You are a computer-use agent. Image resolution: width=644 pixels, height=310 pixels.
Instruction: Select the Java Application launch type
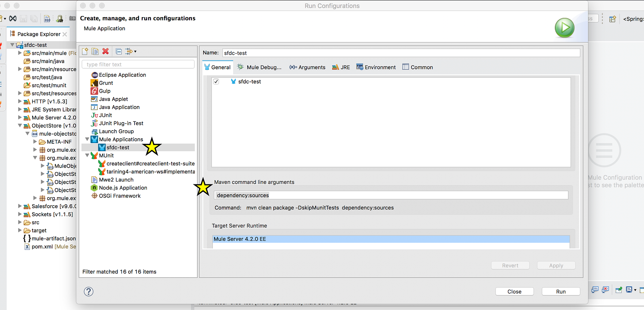point(119,107)
